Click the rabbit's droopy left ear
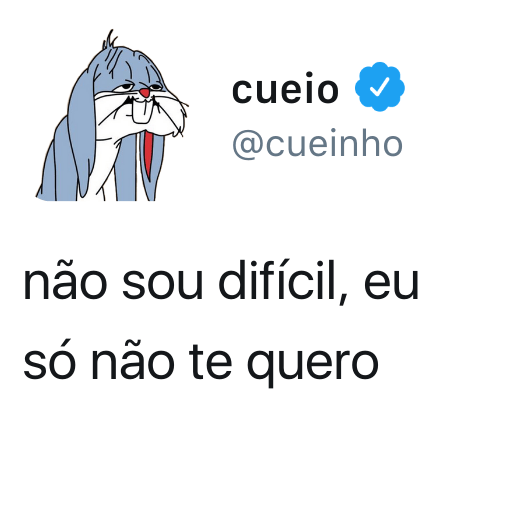Screen dimensions: 512x512 point(82,133)
